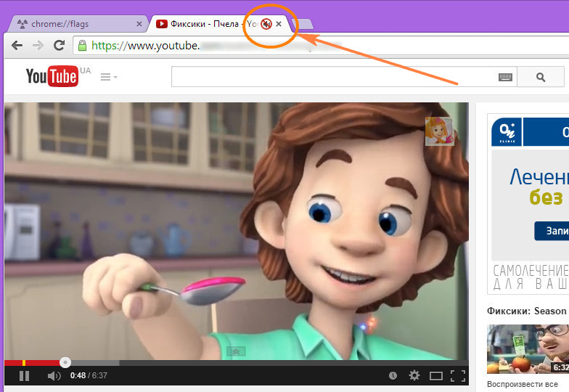Click the blue Запи button in the ad
The image size is (569, 392).
[552, 231]
